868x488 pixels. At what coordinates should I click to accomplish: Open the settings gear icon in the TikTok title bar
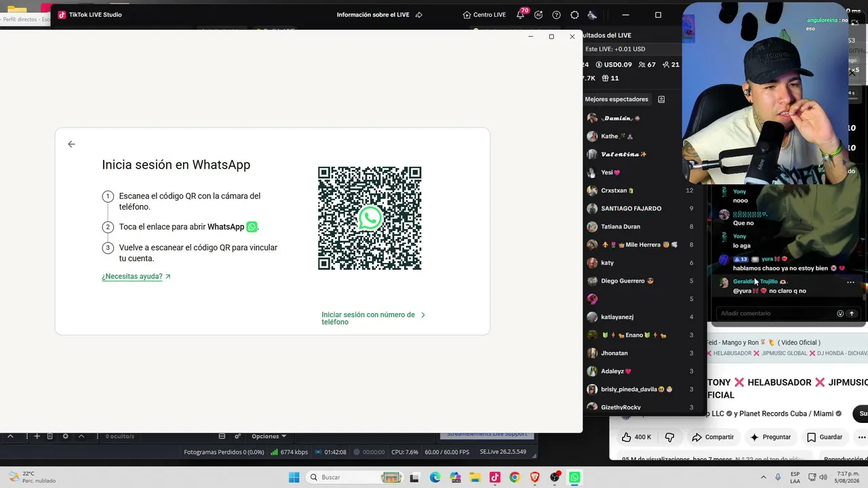(574, 15)
